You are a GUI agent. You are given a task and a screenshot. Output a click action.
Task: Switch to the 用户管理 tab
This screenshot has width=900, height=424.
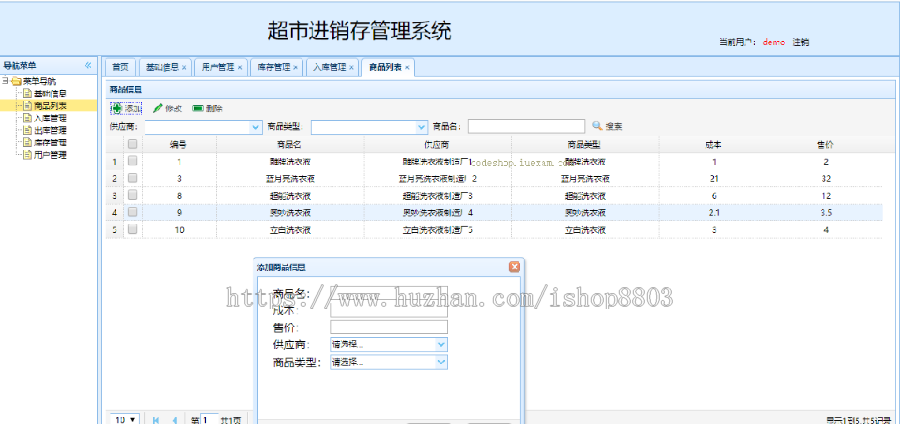[218, 67]
